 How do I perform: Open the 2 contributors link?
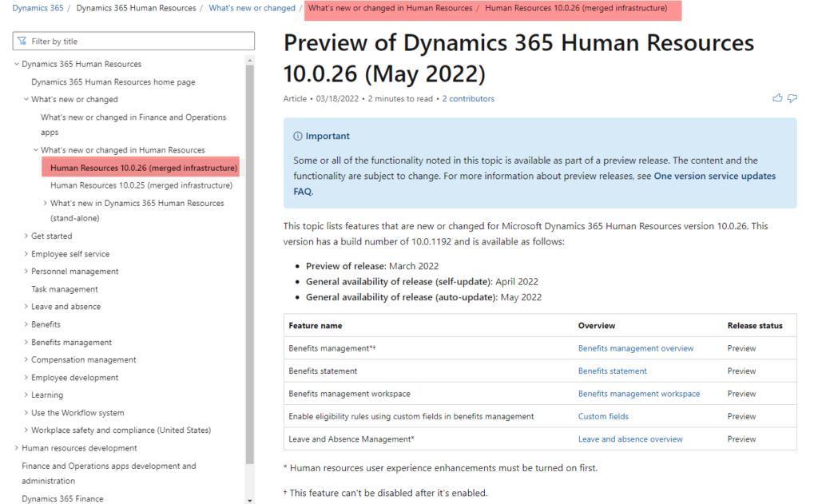[468, 98]
